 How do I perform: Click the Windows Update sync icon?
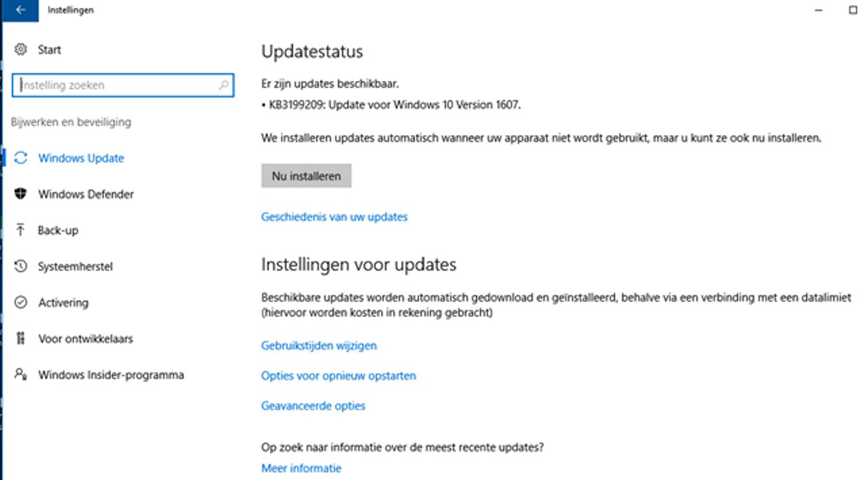click(x=21, y=158)
